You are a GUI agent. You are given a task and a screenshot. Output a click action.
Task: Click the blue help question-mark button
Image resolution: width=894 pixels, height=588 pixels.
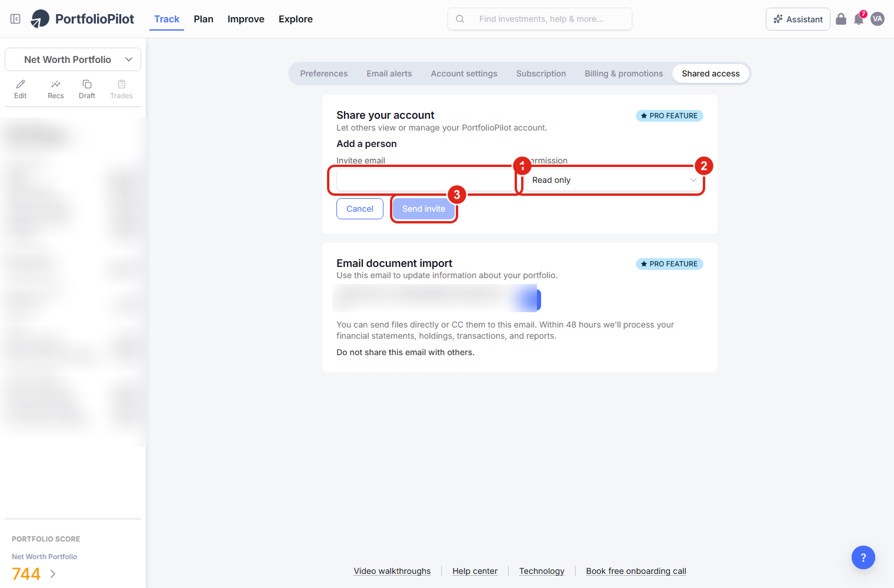coord(863,557)
